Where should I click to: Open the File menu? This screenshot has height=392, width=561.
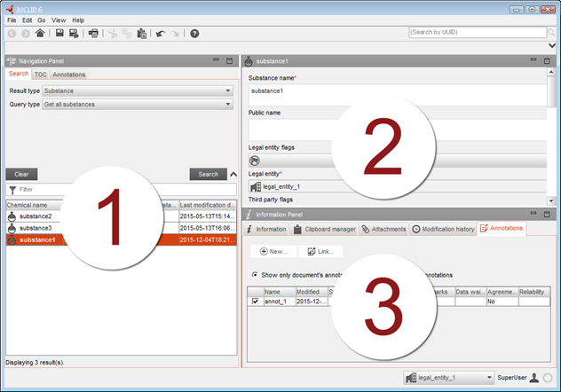tap(12, 20)
